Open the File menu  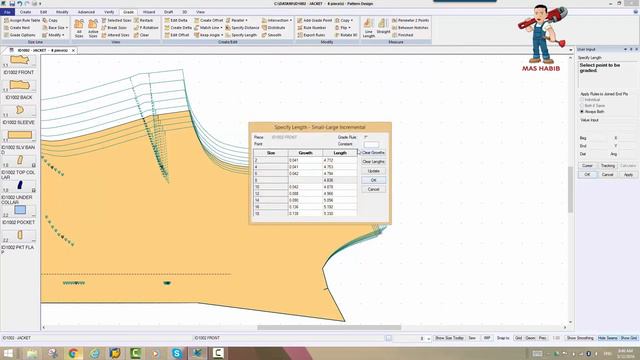(x=7, y=12)
